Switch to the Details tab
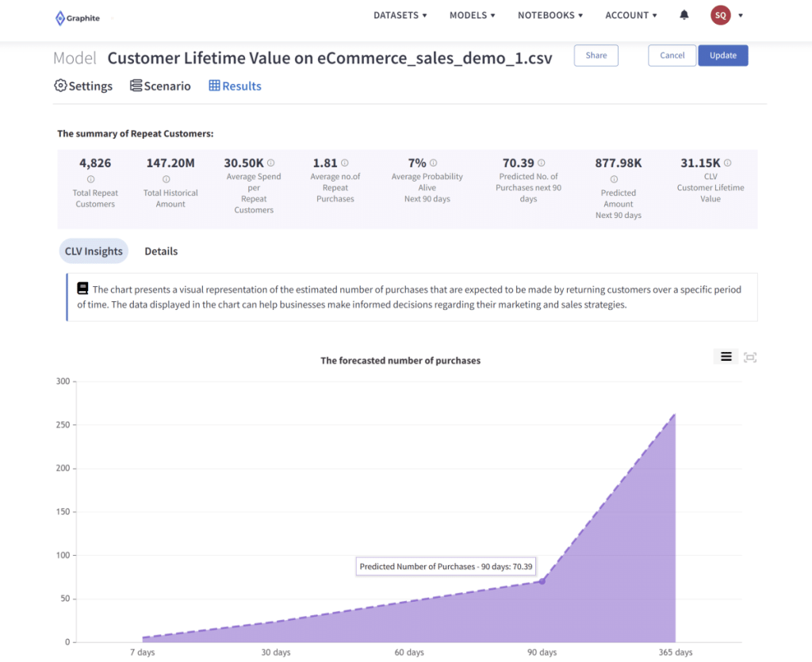 (x=161, y=251)
